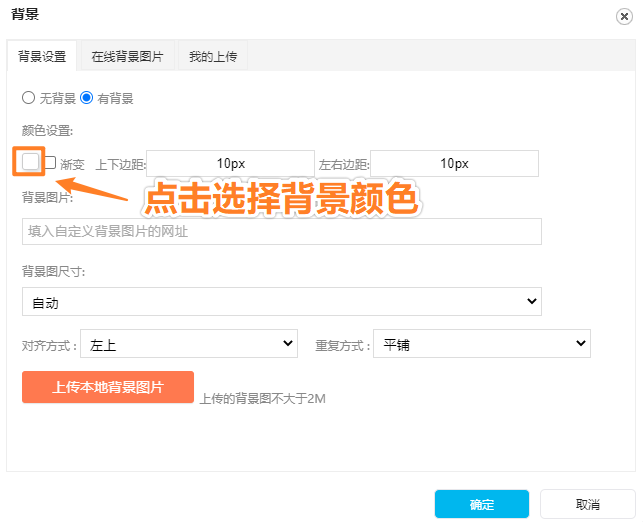Click the 上传本地背景图片 button

click(x=108, y=387)
